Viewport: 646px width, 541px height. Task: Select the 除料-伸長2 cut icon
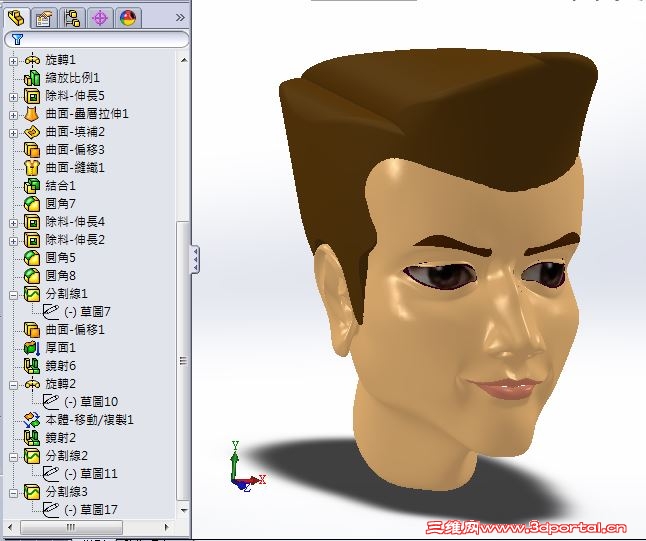pos(32,240)
